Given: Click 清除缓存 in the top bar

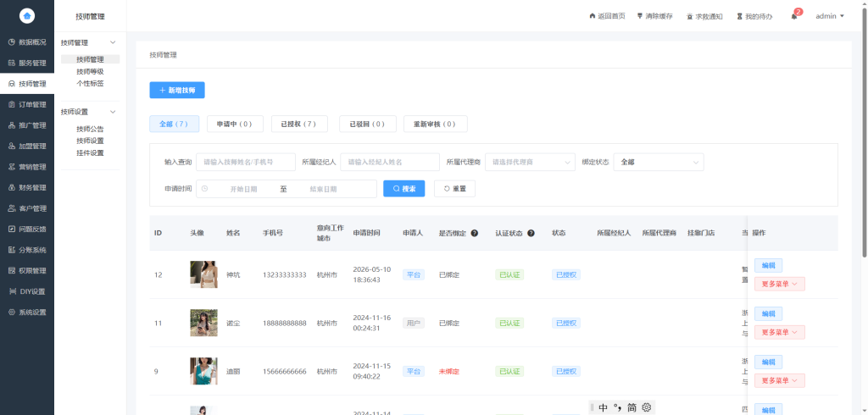Looking at the screenshot, I should tap(655, 16).
